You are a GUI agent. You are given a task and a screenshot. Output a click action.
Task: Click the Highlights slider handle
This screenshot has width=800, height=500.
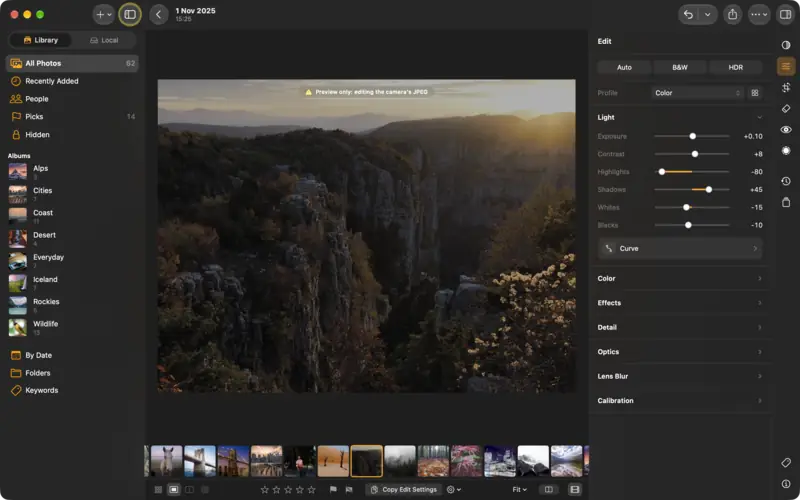pyautogui.click(x=662, y=172)
